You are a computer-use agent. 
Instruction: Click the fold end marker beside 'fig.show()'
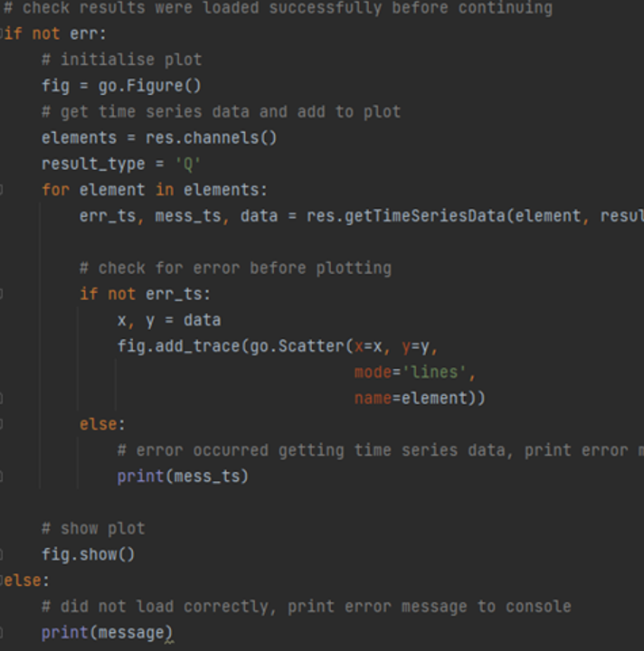[3, 554]
